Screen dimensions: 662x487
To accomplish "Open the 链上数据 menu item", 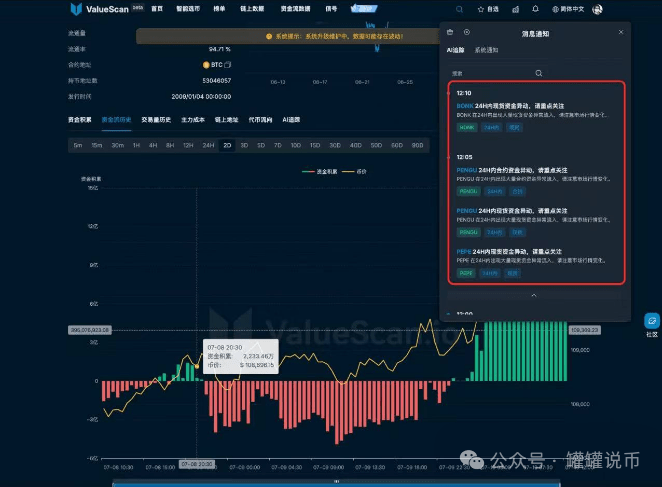I will coord(252,9).
